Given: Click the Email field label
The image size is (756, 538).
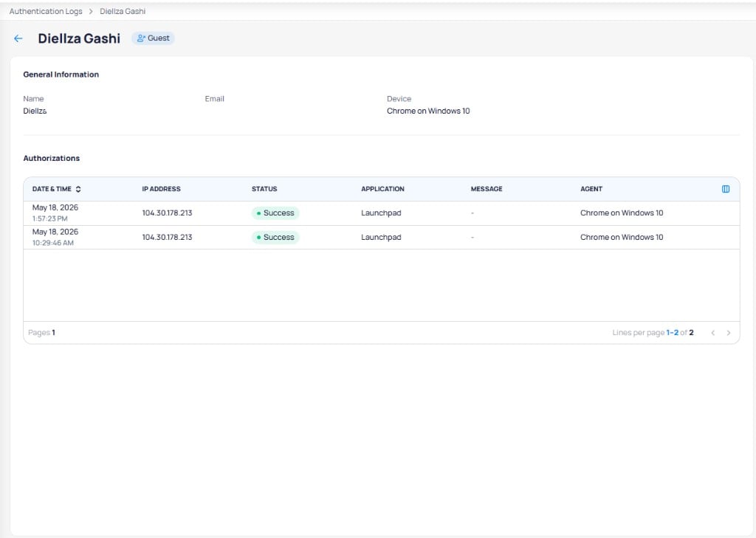Looking at the screenshot, I should pos(215,99).
